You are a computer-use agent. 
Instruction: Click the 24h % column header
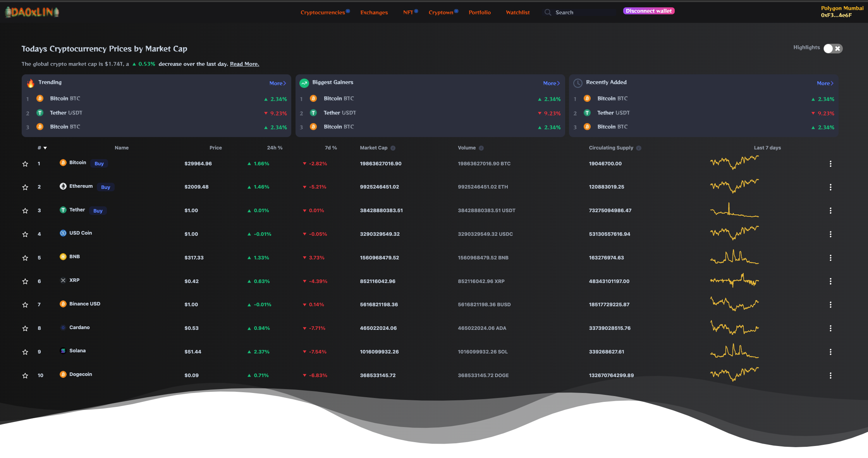click(275, 148)
